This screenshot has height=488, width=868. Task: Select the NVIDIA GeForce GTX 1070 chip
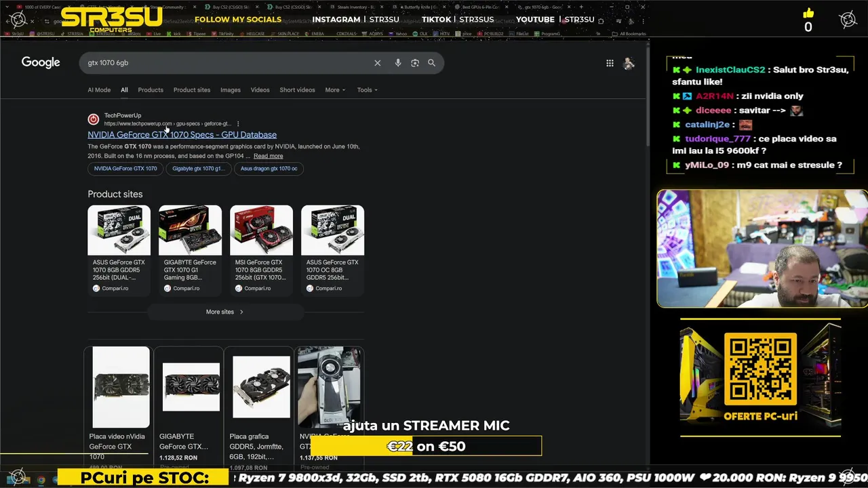tap(125, 169)
